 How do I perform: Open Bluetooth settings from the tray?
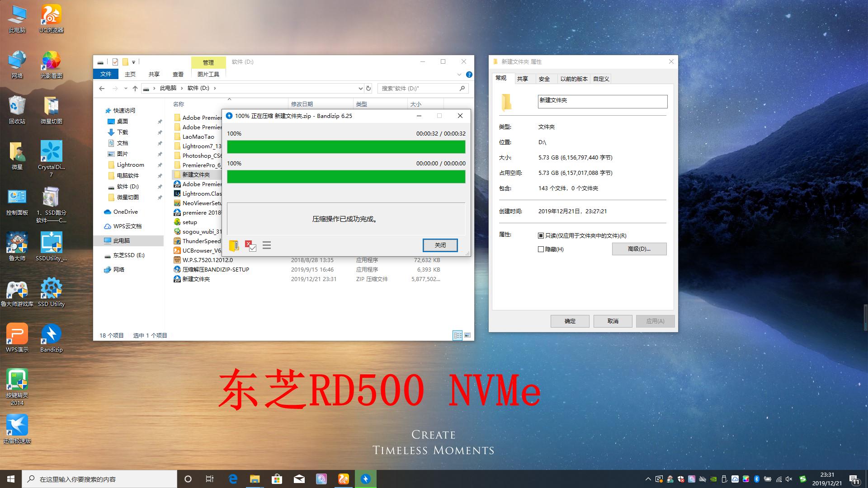click(x=756, y=479)
